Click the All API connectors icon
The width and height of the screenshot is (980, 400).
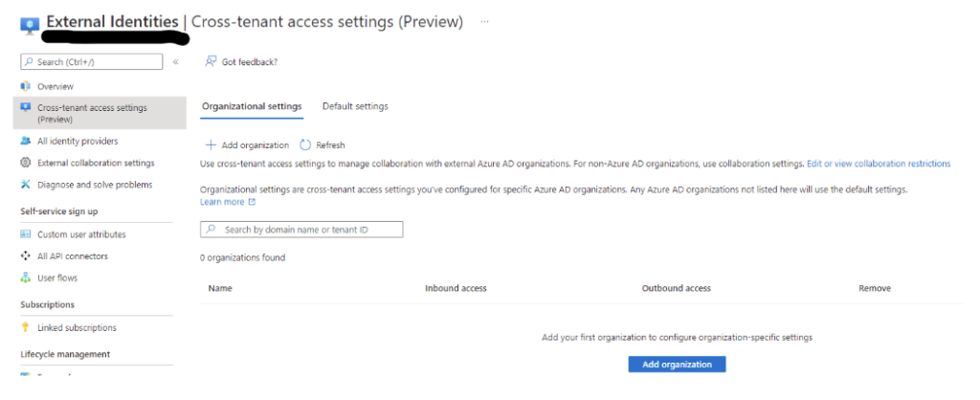[26, 256]
